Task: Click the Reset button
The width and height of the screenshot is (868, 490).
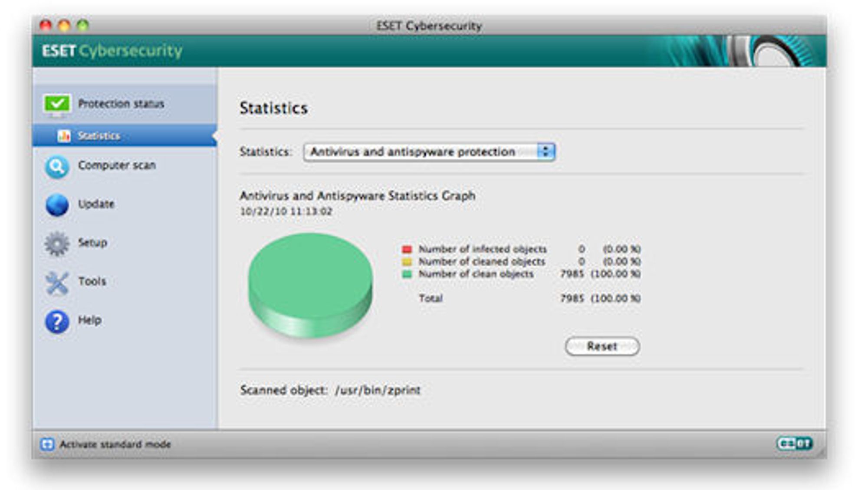Action: pos(602,347)
